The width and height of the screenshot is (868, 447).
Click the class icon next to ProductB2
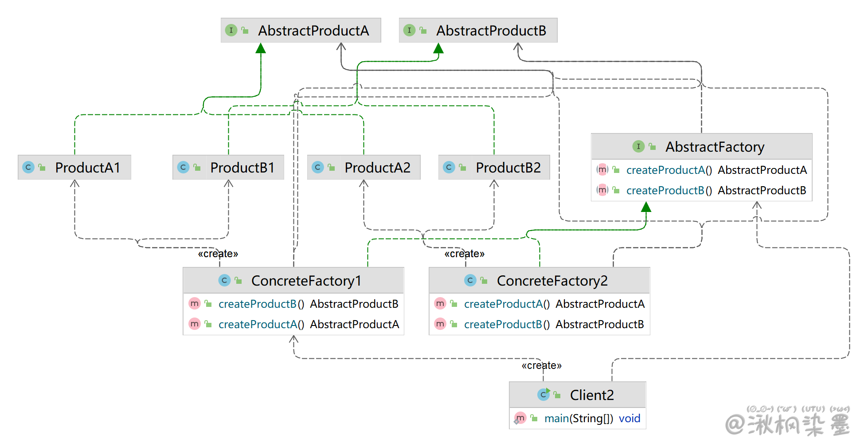point(449,167)
